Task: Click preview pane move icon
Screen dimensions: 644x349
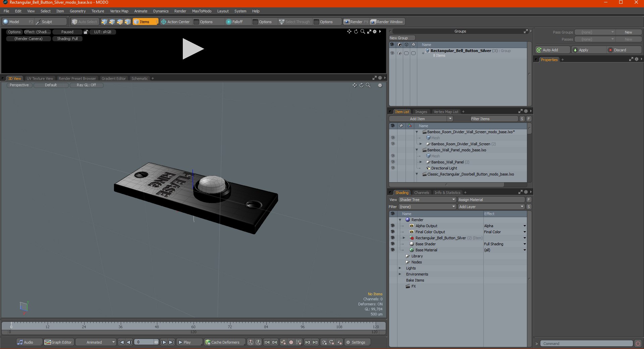Action: click(x=350, y=32)
